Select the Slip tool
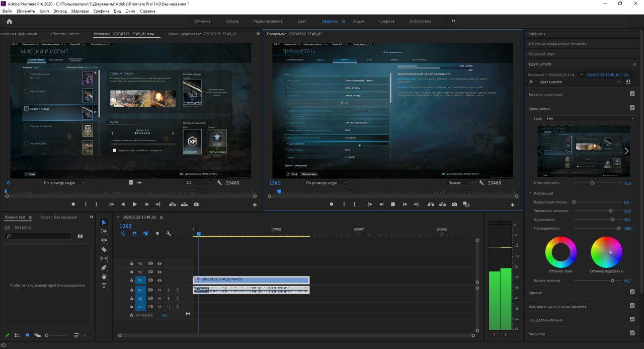The image size is (644, 349). coord(104,258)
